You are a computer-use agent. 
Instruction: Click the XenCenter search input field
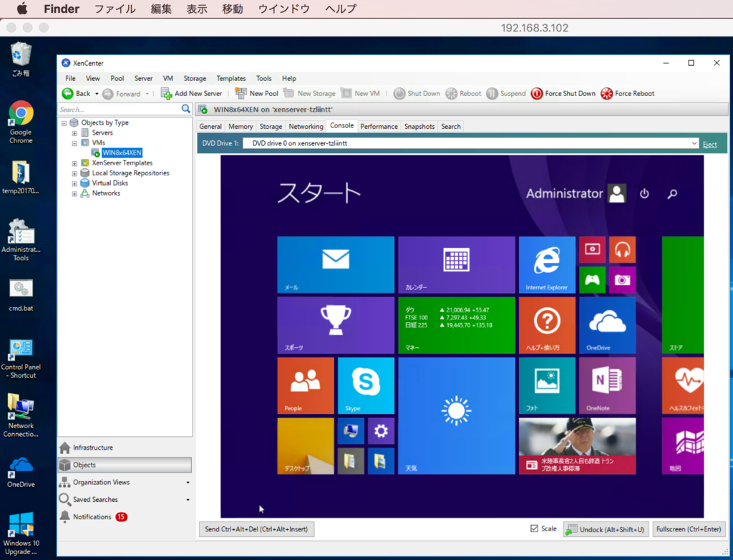(120, 110)
